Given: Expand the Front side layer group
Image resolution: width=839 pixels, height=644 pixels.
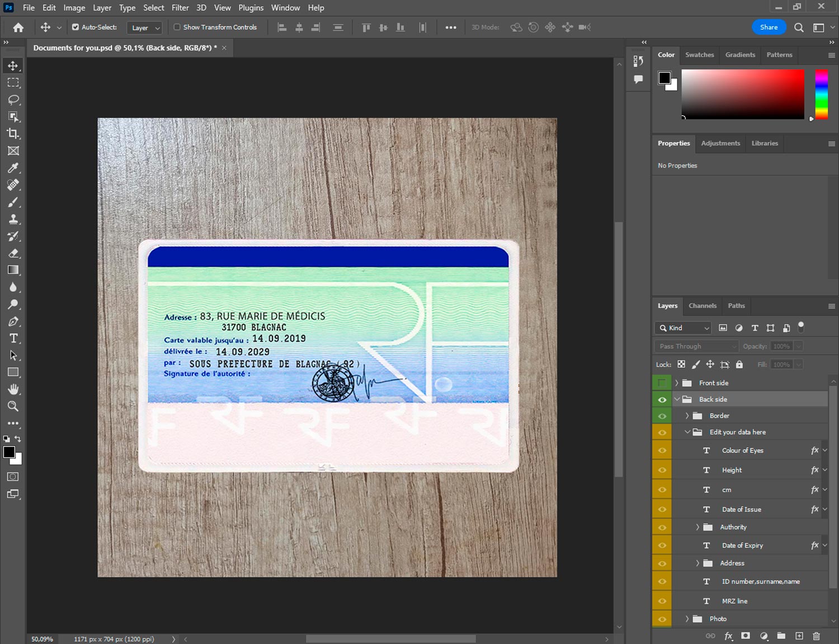Looking at the screenshot, I should click(677, 383).
